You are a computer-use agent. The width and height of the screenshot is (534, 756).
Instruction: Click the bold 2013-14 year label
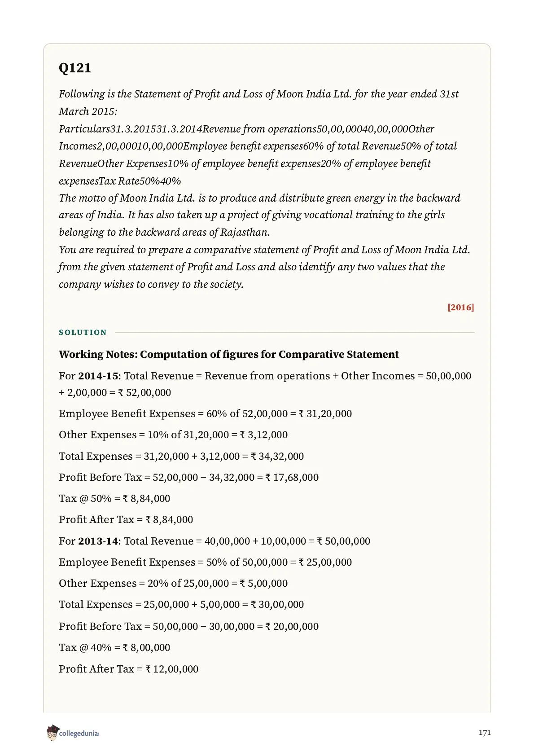point(99,541)
